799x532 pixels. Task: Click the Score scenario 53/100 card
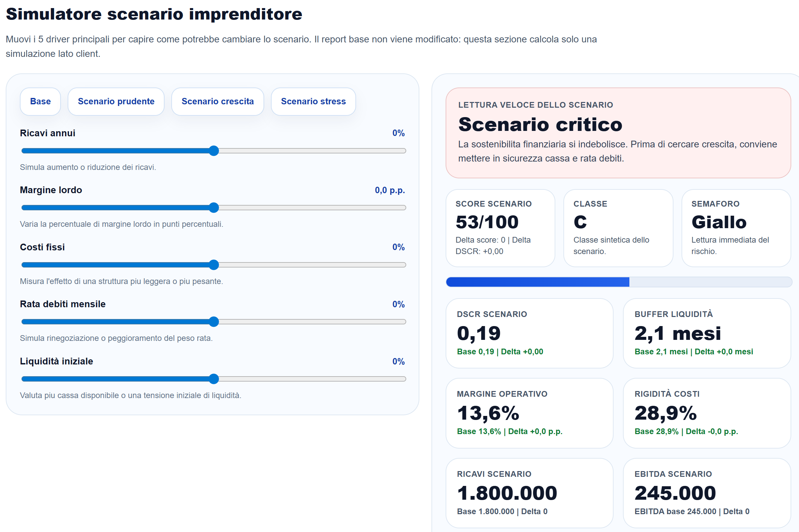500,228
